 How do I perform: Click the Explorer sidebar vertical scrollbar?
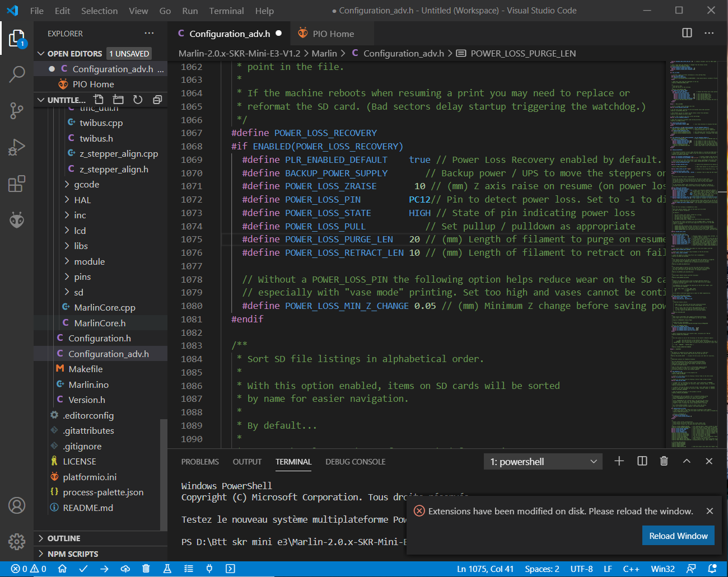164,475
